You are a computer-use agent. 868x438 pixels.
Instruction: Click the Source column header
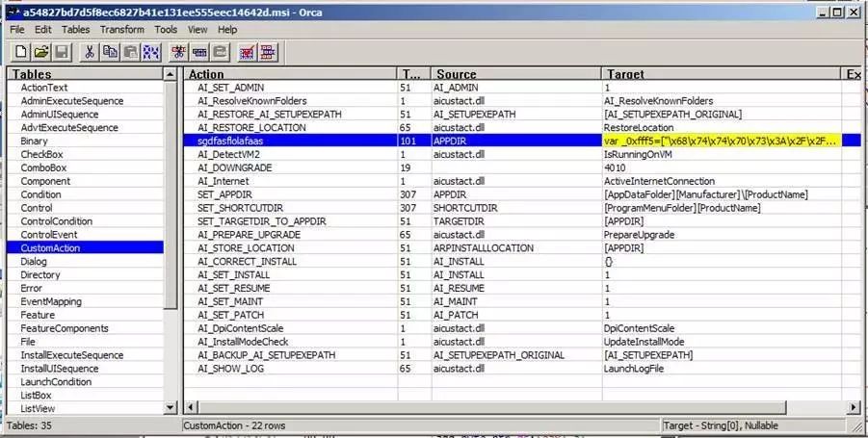515,74
